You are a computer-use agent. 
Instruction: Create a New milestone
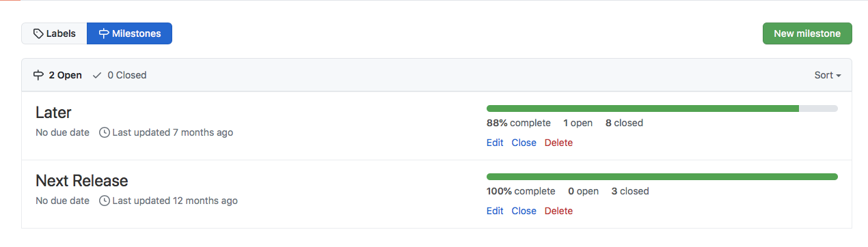click(x=807, y=33)
